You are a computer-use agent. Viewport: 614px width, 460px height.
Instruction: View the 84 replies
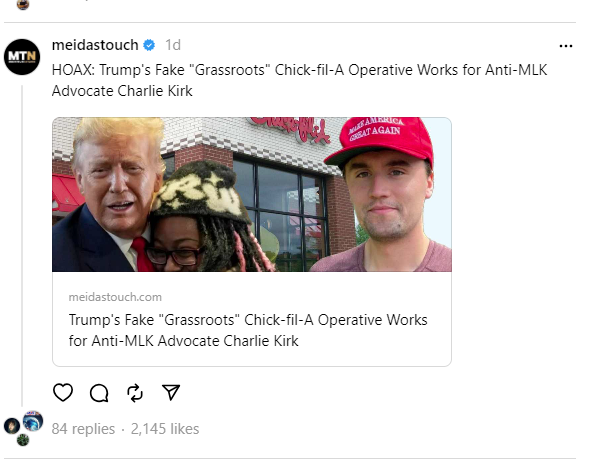click(83, 429)
